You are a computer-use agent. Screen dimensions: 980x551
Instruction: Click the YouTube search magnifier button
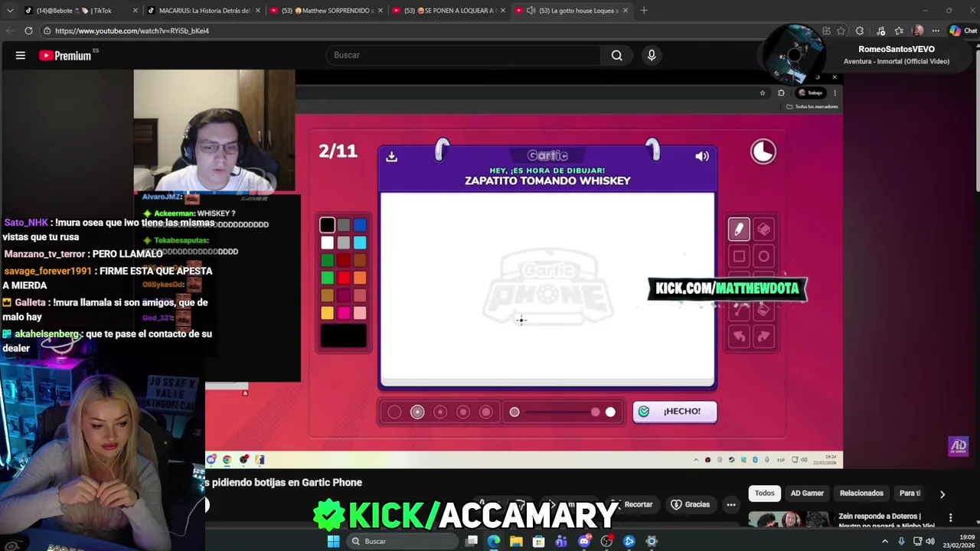[x=616, y=55]
